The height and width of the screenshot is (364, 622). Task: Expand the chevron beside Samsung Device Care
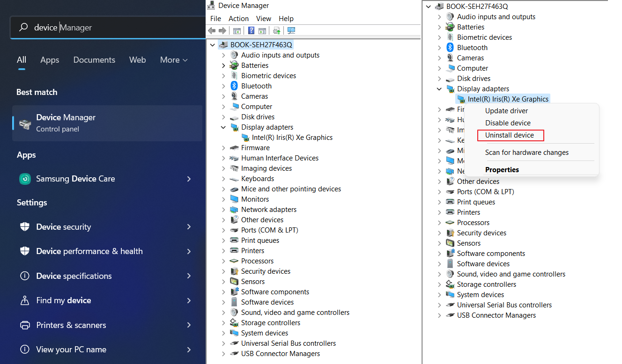[189, 179]
